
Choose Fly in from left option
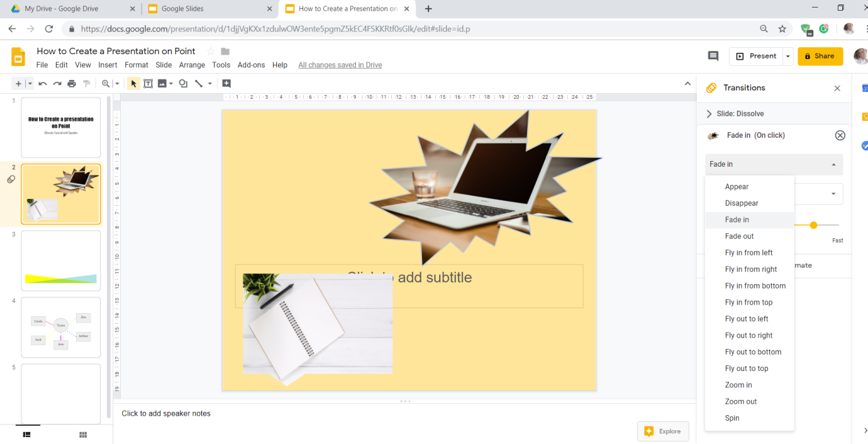click(748, 253)
